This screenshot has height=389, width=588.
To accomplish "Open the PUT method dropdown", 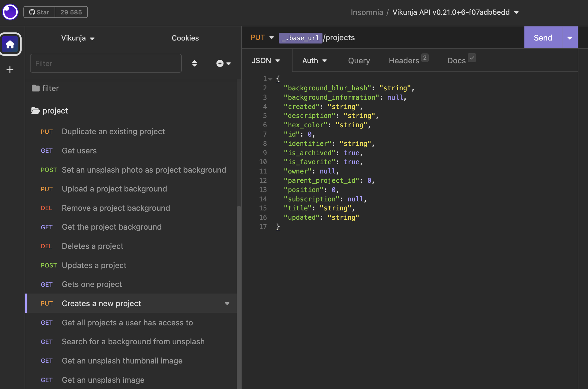I will [262, 38].
